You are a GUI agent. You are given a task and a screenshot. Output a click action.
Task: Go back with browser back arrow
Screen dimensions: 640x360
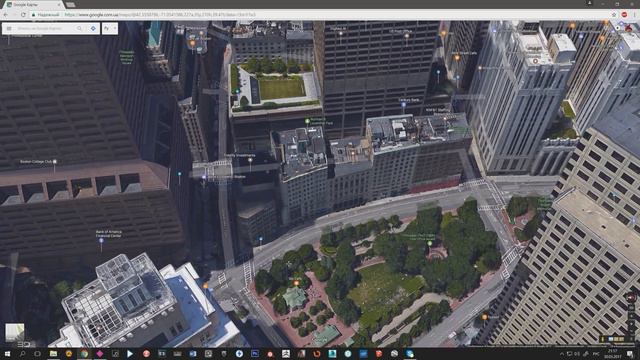click(6, 15)
